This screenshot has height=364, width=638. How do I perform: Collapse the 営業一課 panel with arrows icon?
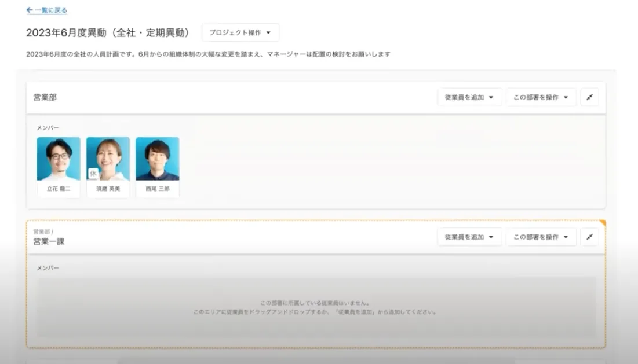(x=589, y=237)
